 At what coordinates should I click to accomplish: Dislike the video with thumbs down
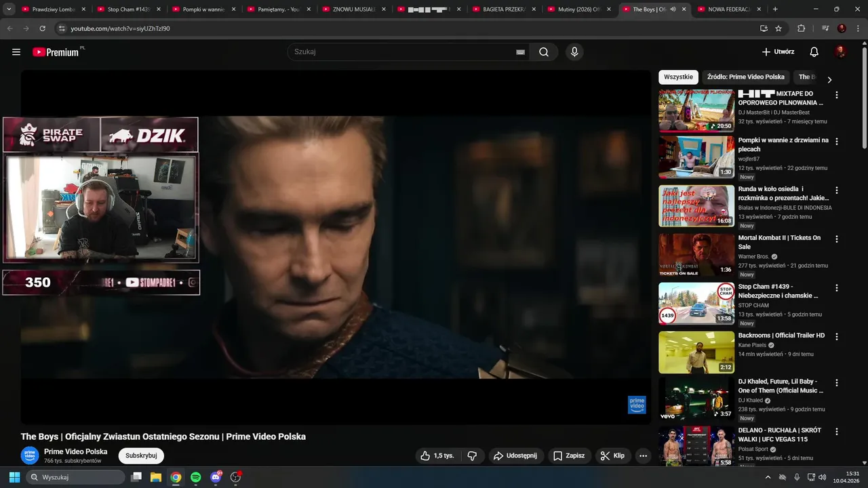[473, 455]
